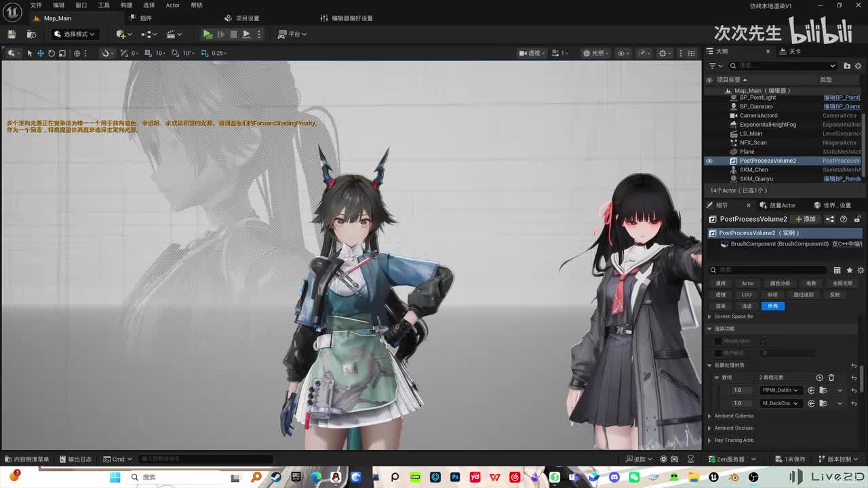Open the 窗口 (Window) menu
This screenshot has height=488, width=868.
click(x=81, y=5)
